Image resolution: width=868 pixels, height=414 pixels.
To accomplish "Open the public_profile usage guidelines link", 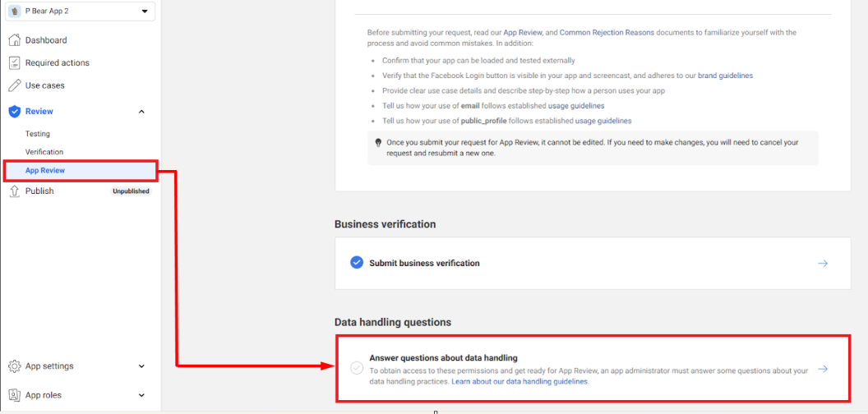I will coord(603,120).
